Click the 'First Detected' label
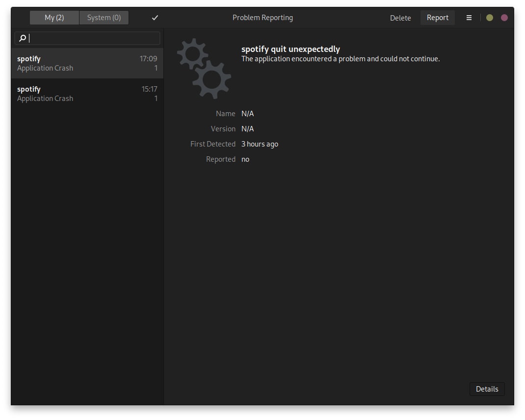Screen dimensions: 525x420 click(212, 144)
